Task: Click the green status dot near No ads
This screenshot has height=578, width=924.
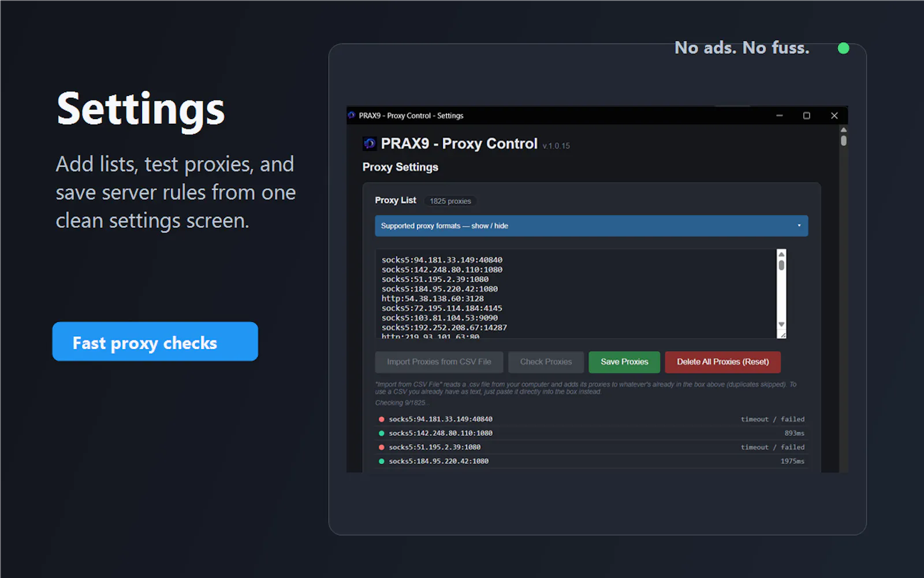Action: [844, 48]
